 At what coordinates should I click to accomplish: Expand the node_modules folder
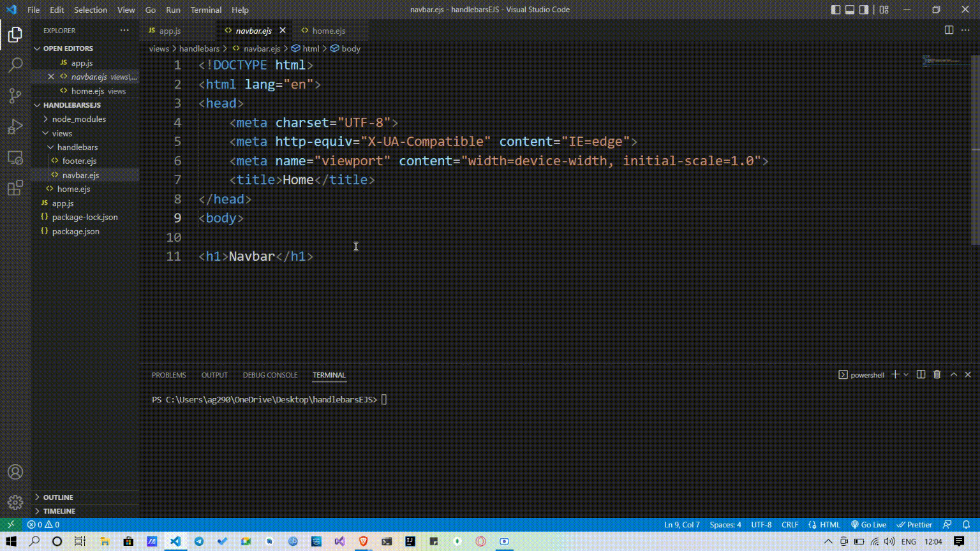coord(78,119)
